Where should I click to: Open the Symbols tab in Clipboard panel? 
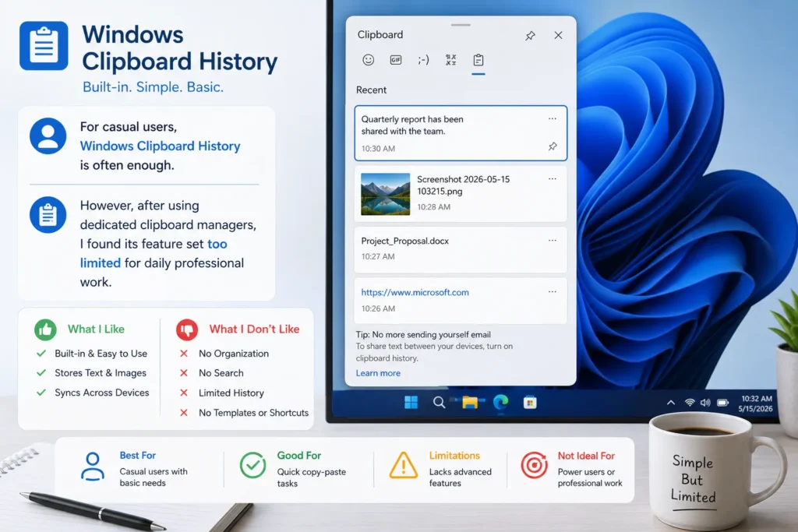click(451, 60)
